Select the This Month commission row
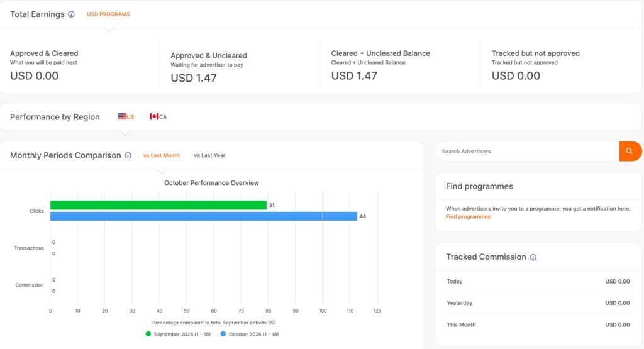Viewport: 644px width, 349px height. tap(538, 325)
